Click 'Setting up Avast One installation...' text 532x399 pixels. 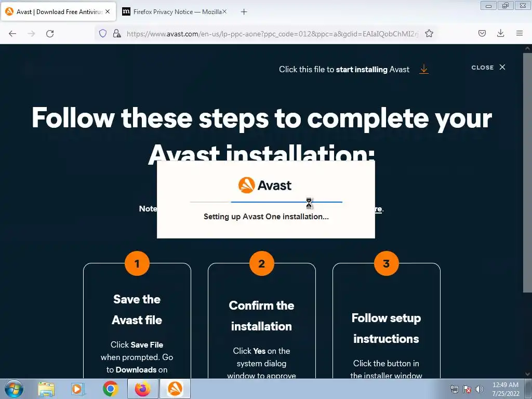click(x=266, y=217)
